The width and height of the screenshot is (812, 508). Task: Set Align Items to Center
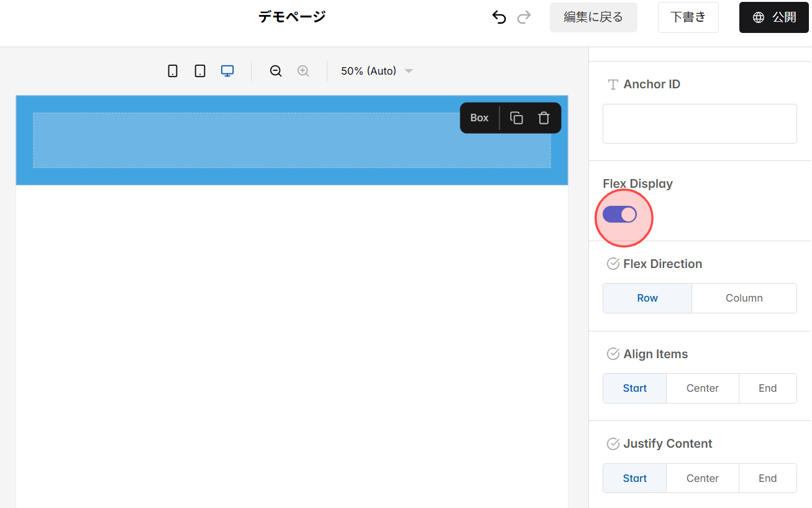[702, 388]
